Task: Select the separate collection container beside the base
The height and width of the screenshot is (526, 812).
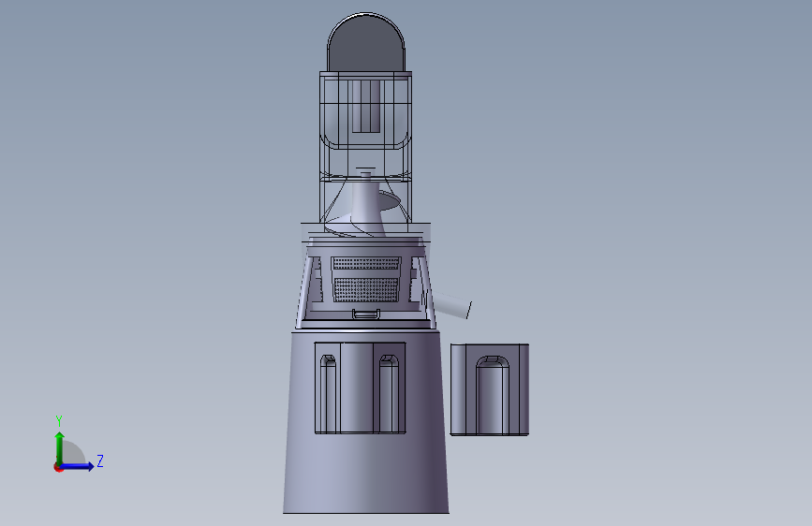Action: coord(490,389)
